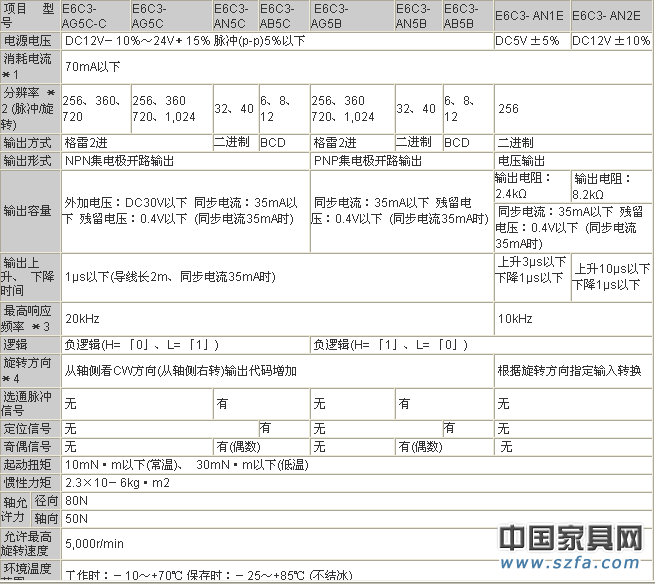Select the 电压输出 output type cell
Screen dimensions: 655x584
point(522,160)
